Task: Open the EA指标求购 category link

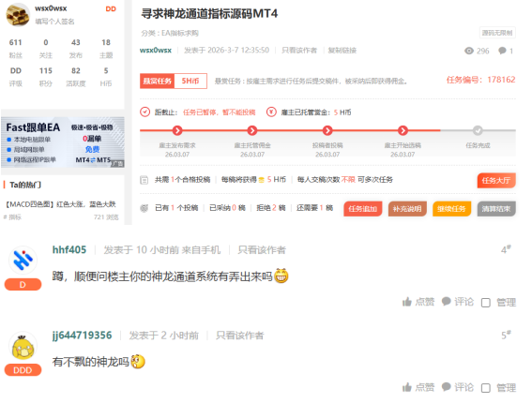Action: pyautogui.click(x=180, y=33)
